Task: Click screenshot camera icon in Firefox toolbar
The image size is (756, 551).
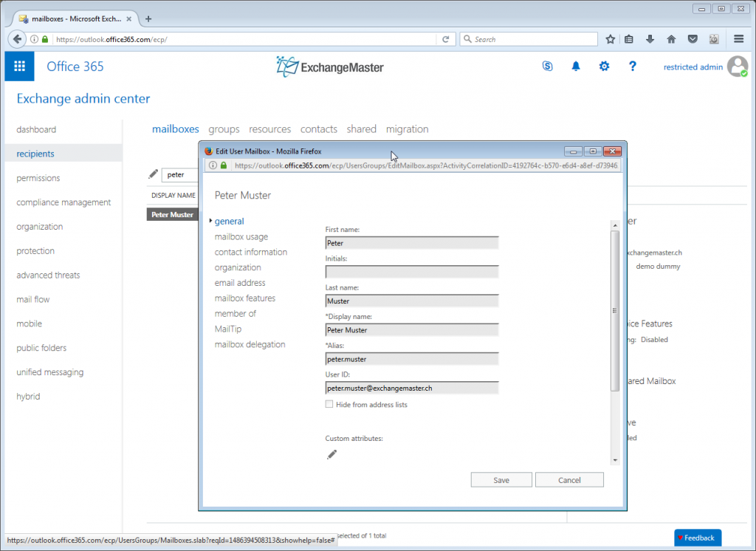Action: point(714,39)
